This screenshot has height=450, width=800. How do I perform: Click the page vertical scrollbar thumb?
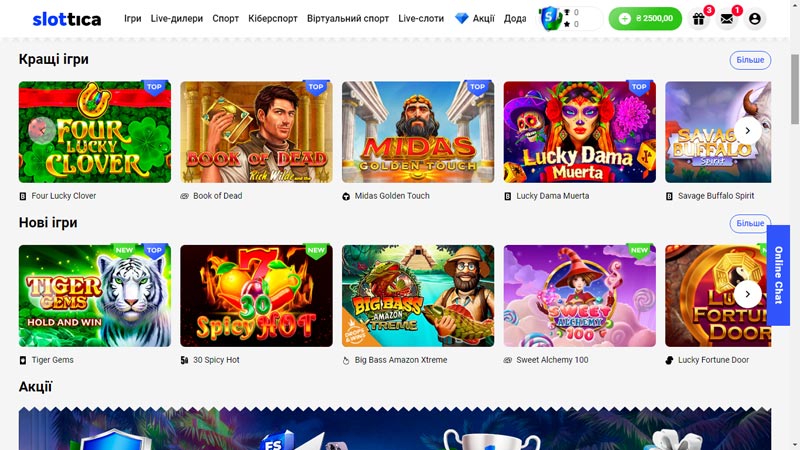[x=794, y=88]
